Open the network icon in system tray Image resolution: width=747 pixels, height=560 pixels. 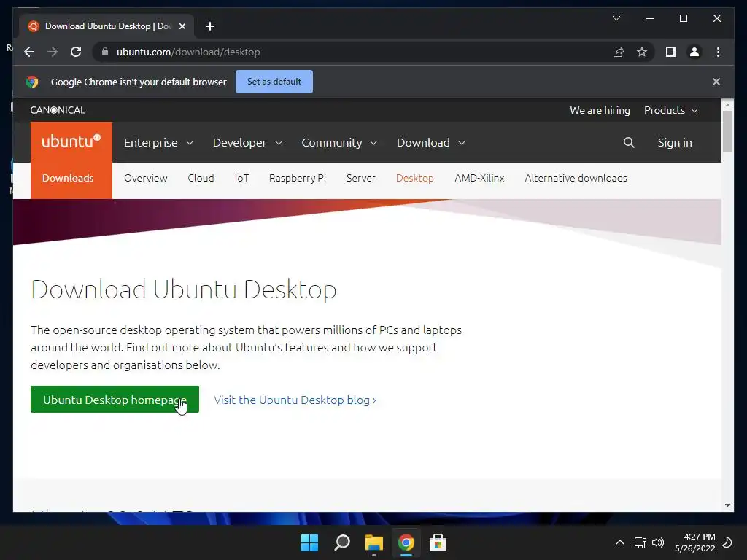tap(640, 542)
